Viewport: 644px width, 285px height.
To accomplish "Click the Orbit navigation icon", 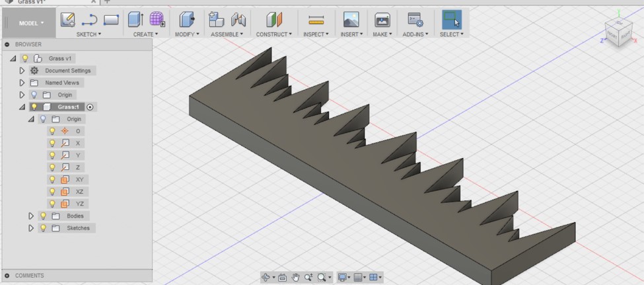I will tap(266, 278).
